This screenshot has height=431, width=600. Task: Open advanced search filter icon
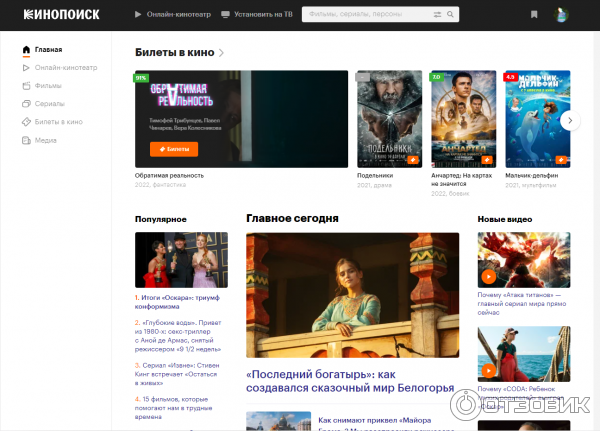pyautogui.click(x=436, y=15)
